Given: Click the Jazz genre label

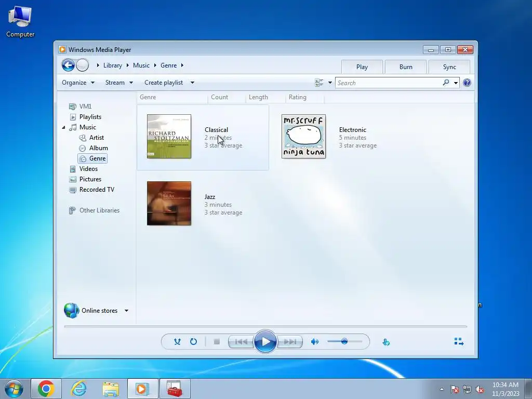Looking at the screenshot, I should 210,197.
